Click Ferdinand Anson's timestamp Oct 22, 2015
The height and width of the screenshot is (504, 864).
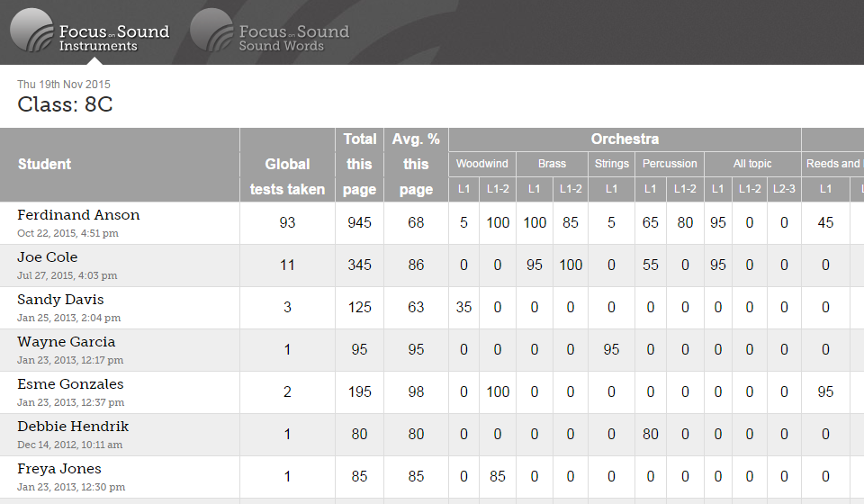click(x=67, y=233)
